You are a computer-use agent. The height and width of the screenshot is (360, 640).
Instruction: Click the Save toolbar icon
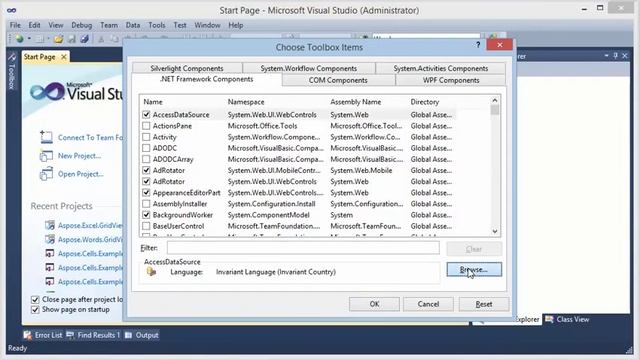(72, 39)
